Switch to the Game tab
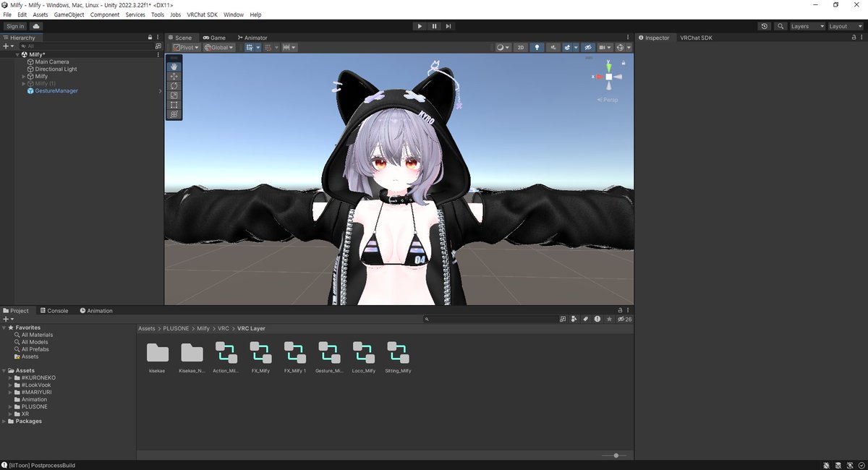868x470 pixels. [x=214, y=38]
